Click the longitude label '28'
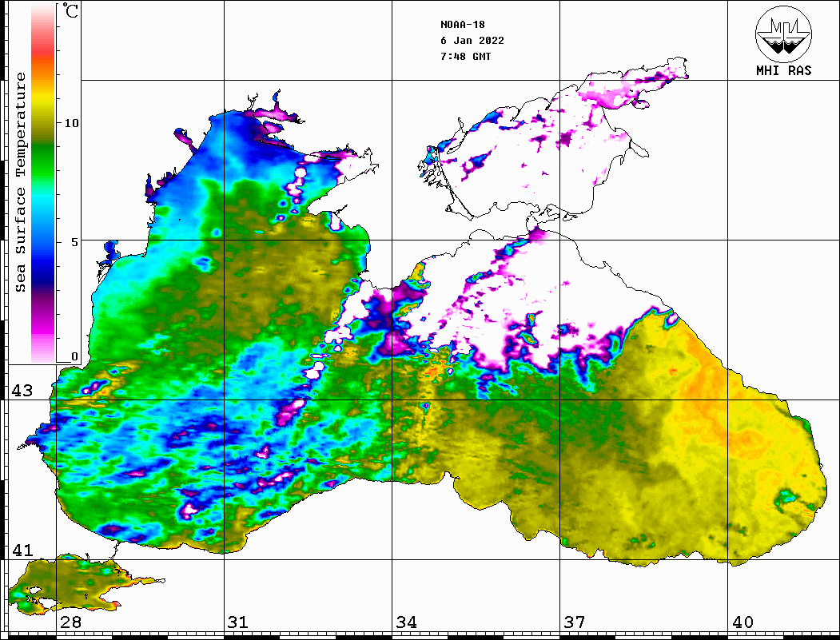 pos(70,622)
